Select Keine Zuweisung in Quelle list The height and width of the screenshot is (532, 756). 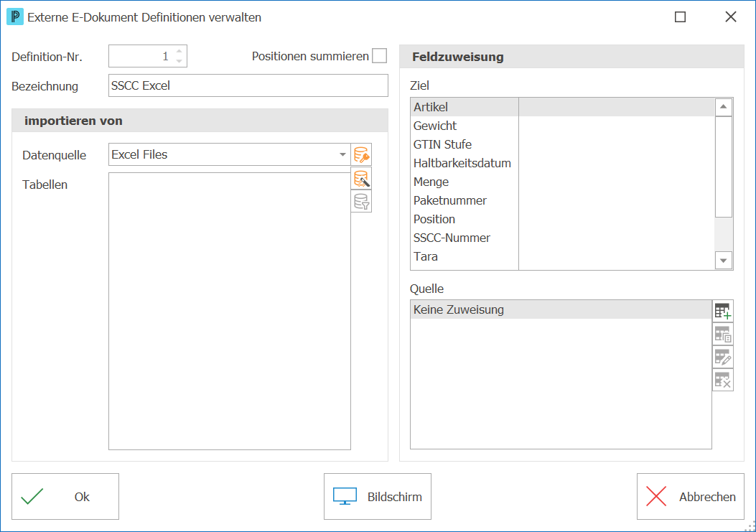point(561,309)
